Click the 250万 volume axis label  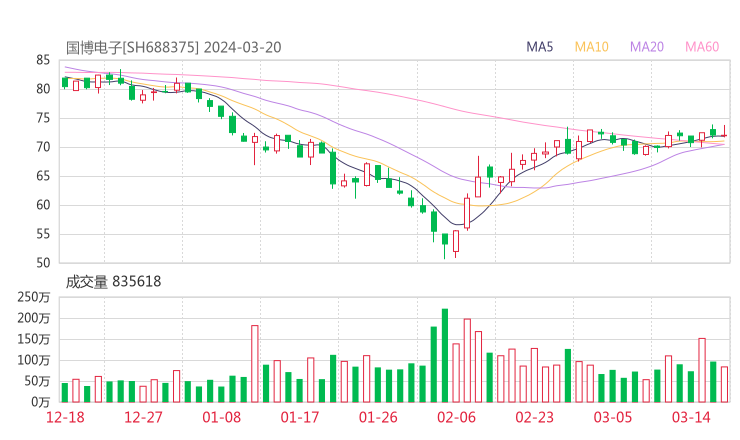pos(34,297)
